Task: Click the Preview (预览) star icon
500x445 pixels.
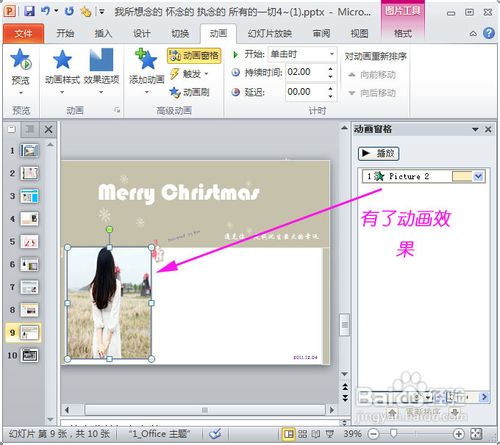Action: click(x=21, y=60)
